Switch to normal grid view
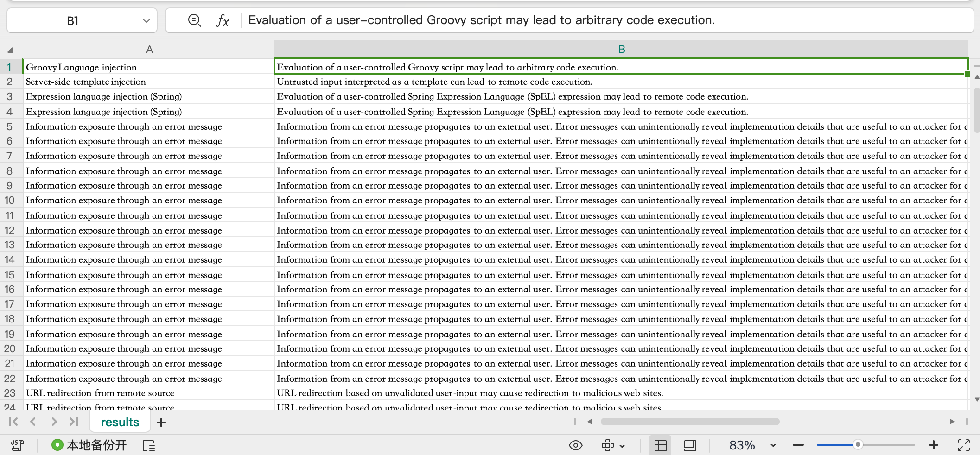 click(660, 446)
